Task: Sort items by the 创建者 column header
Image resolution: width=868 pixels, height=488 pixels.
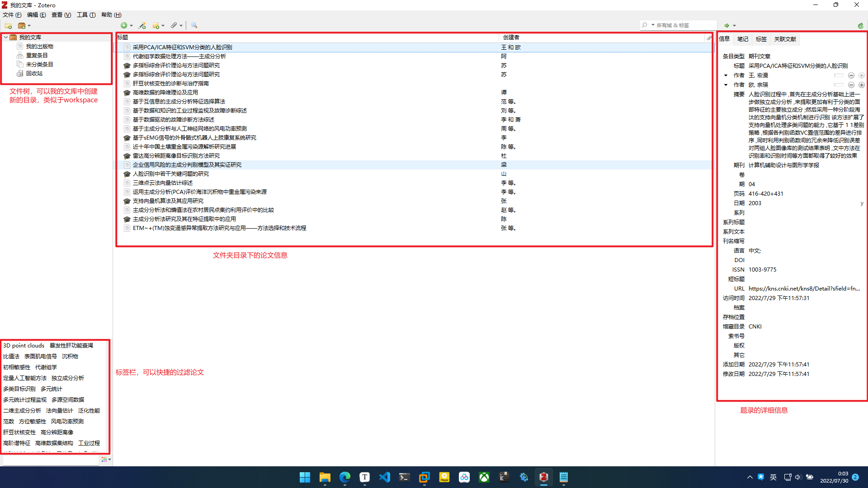Action: click(x=602, y=38)
